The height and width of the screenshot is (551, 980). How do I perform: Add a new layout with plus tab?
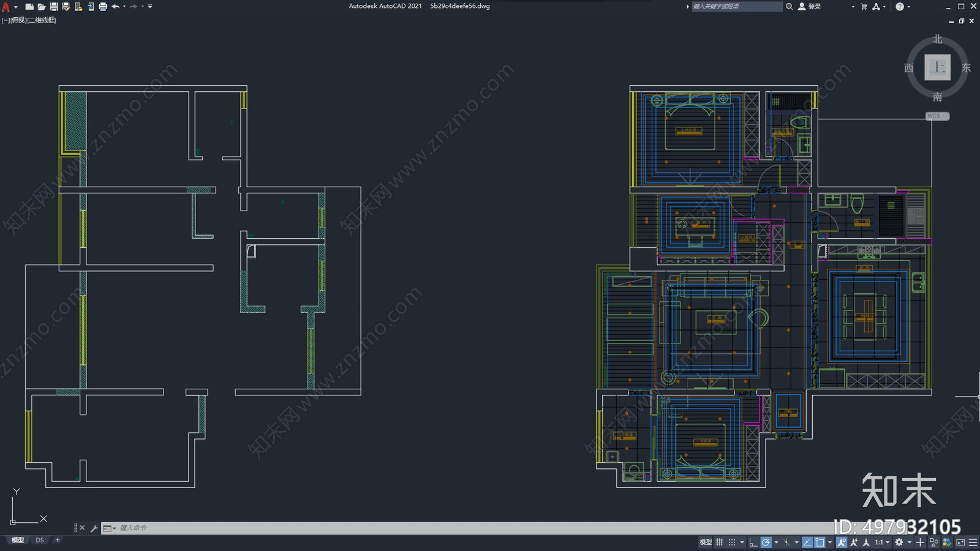tap(58, 540)
